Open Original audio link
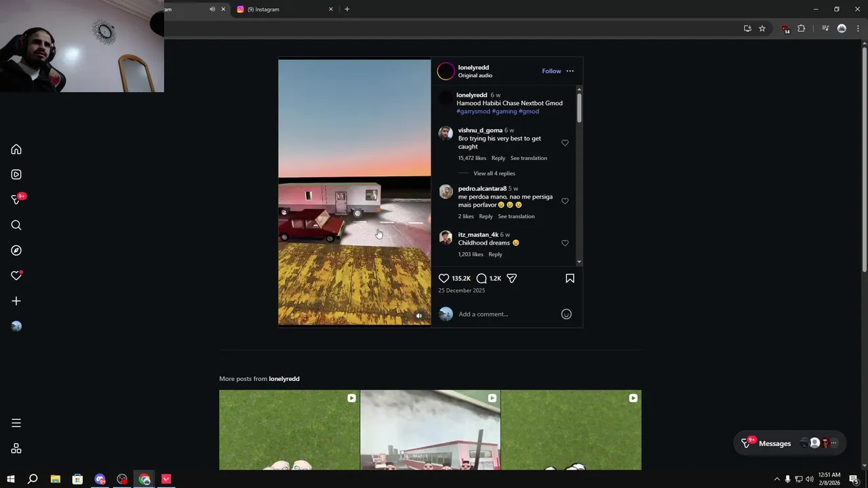The width and height of the screenshot is (868, 488). (475, 75)
